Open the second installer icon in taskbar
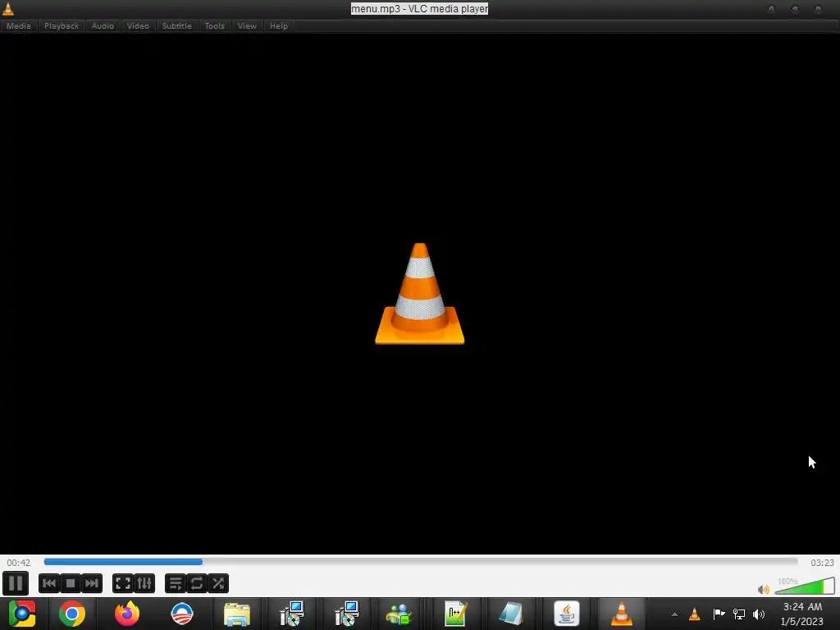This screenshot has height=630, width=840. (x=347, y=614)
